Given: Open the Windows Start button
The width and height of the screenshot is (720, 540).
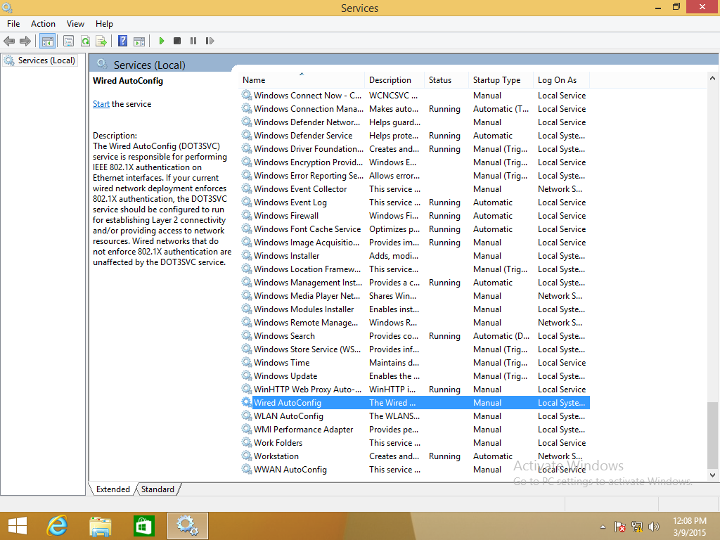Looking at the screenshot, I should click(x=17, y=526).
